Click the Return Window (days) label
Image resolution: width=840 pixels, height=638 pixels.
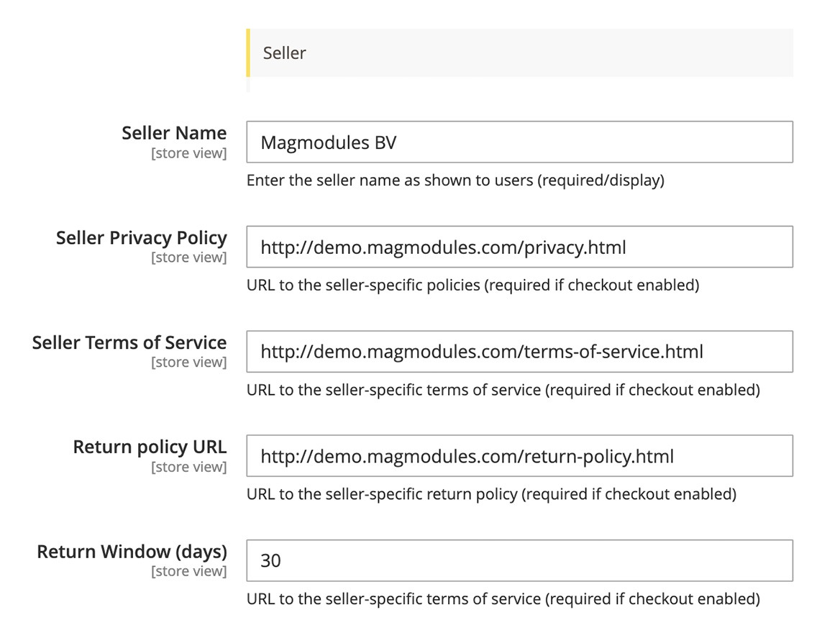click(x=132, y=552)
